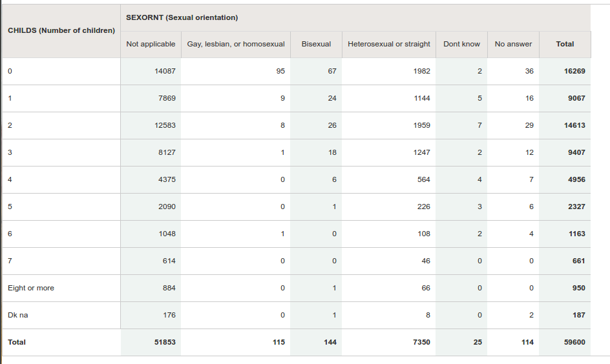Viewport: 610px width, 364px height.
Task: Click cell 95 under Gay, lesbian column
Action: pyautogui.click(x=280, y=71)
